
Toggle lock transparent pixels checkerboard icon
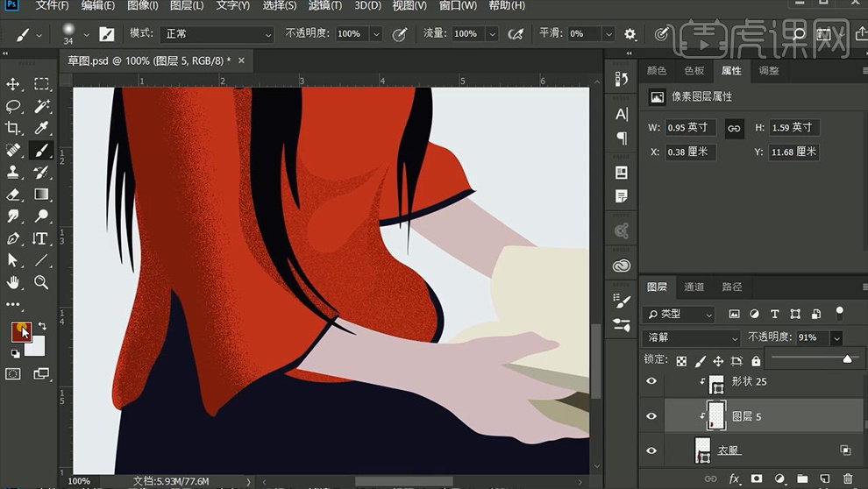681,361
